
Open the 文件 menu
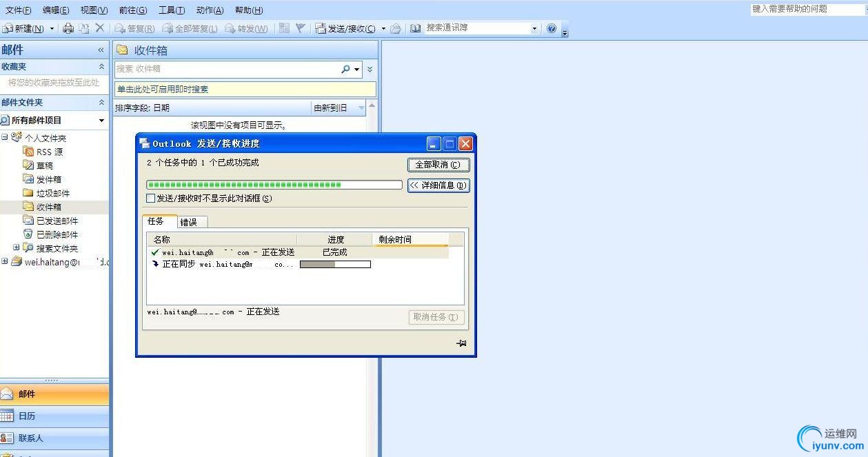pyautogui.click(x=18, y=10)
